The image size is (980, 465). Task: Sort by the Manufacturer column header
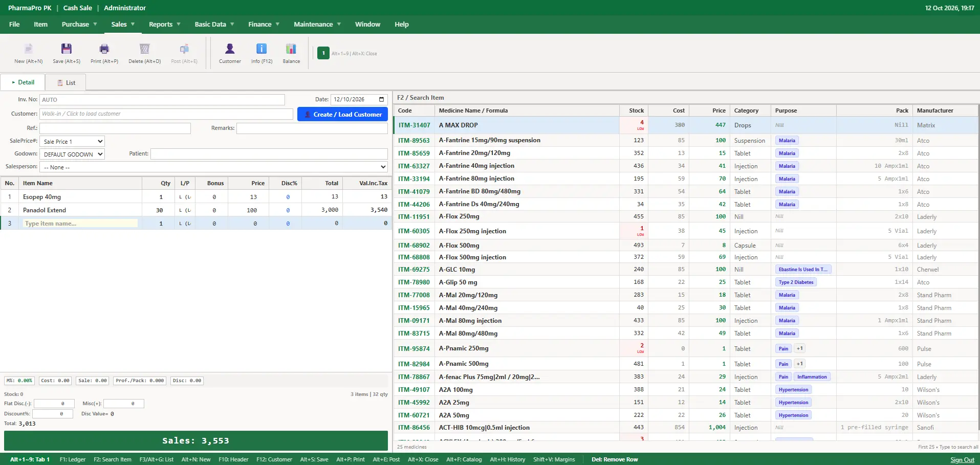[945, 110]
